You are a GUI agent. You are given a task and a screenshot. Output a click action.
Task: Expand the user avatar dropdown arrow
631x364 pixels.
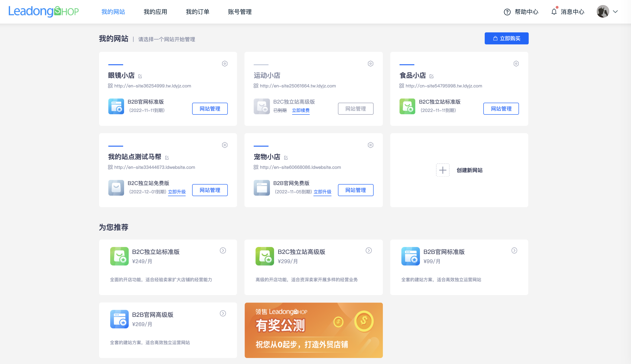[x=615, y=12]
